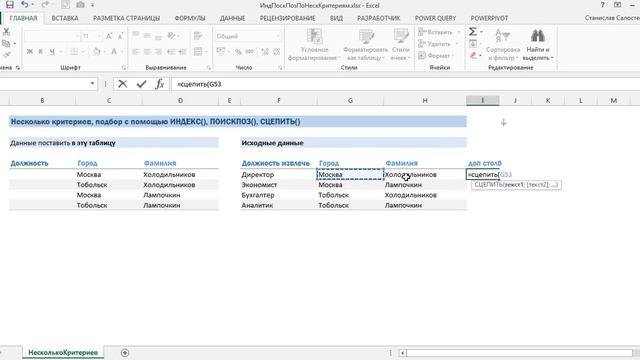This screenshot has height=360, width=640.
Task: Click Удалить cells button
Action: click(x=434, y=44)
